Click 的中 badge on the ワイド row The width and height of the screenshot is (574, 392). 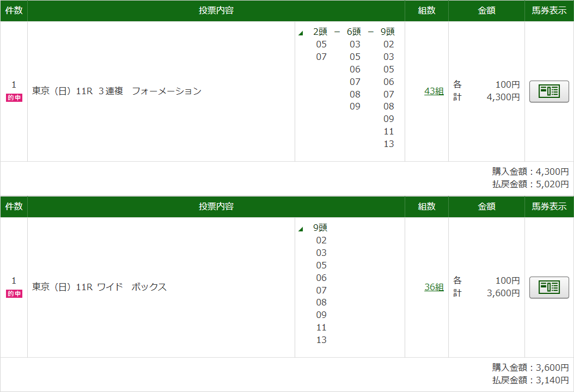(x=14, y=294)
